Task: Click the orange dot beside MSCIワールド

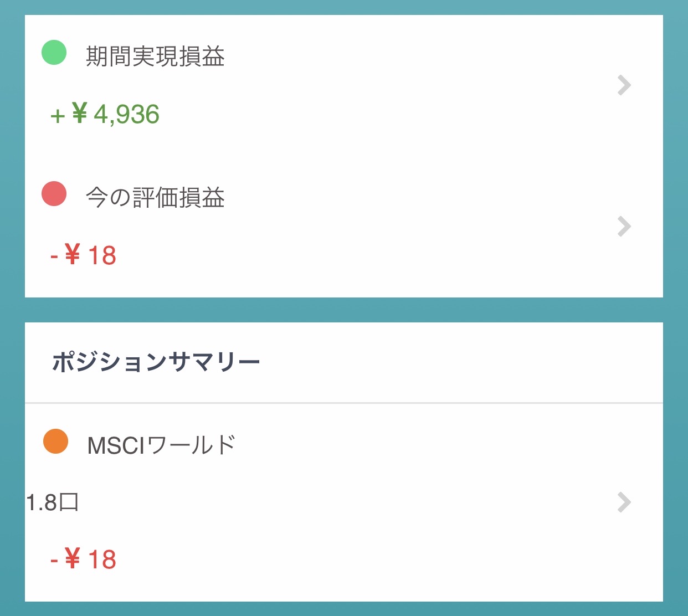Action: pos(55,442)
